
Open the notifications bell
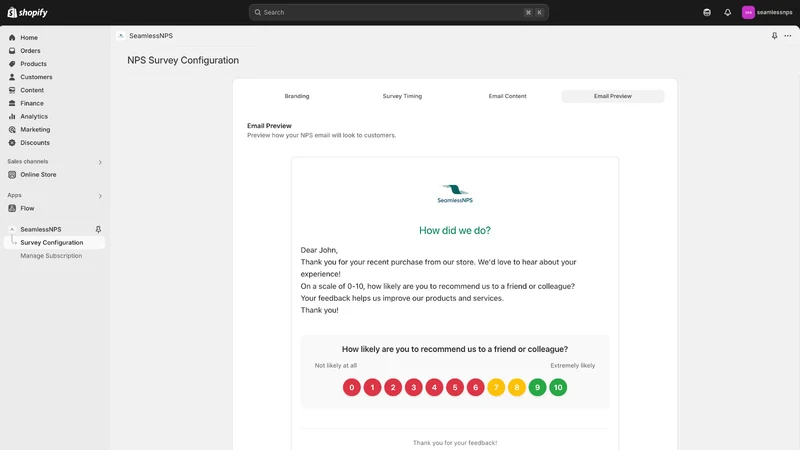[x=728, y=12]
